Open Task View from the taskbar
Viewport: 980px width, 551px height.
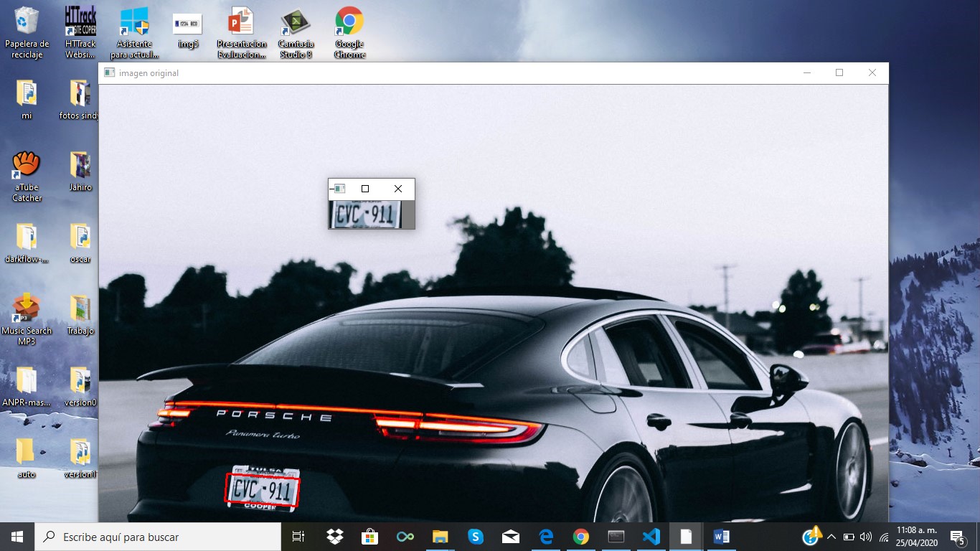point(298,537)
